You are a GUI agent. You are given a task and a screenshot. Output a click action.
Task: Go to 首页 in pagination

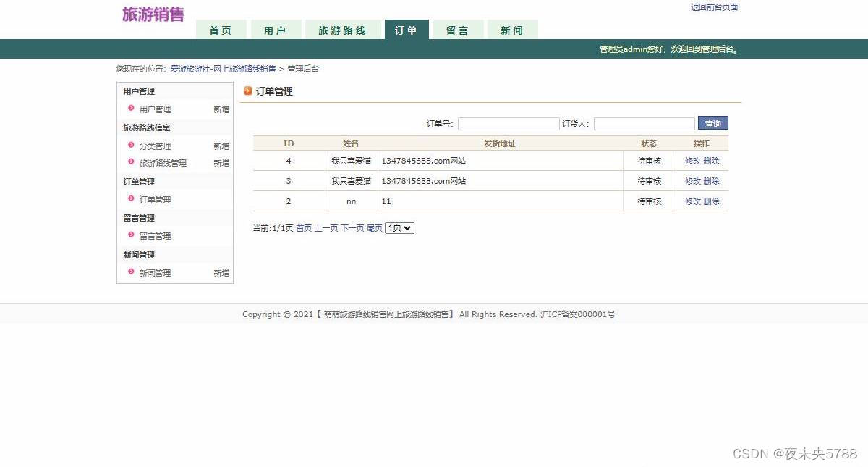coord(304,228)
